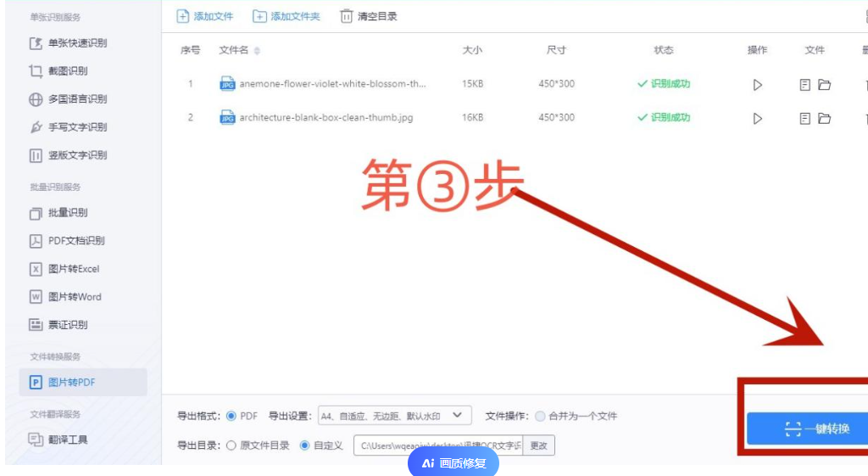The height and width of the screenshot is (476, 868).
Task: Click the export directory path field
Action: point(438,445)
